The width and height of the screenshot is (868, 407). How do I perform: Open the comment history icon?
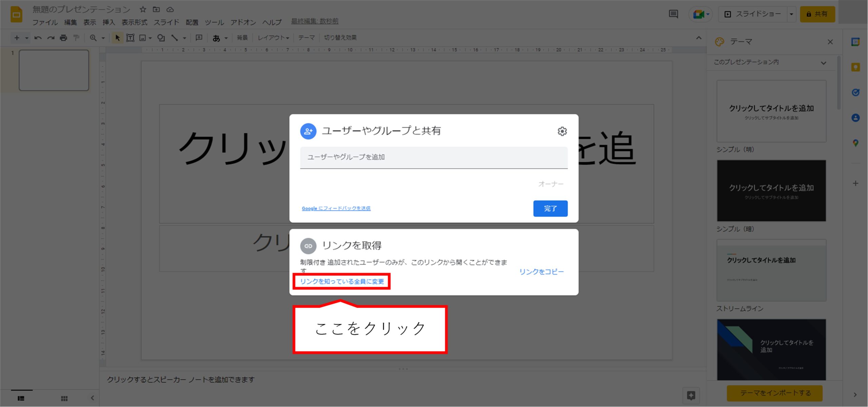point(673,14)
